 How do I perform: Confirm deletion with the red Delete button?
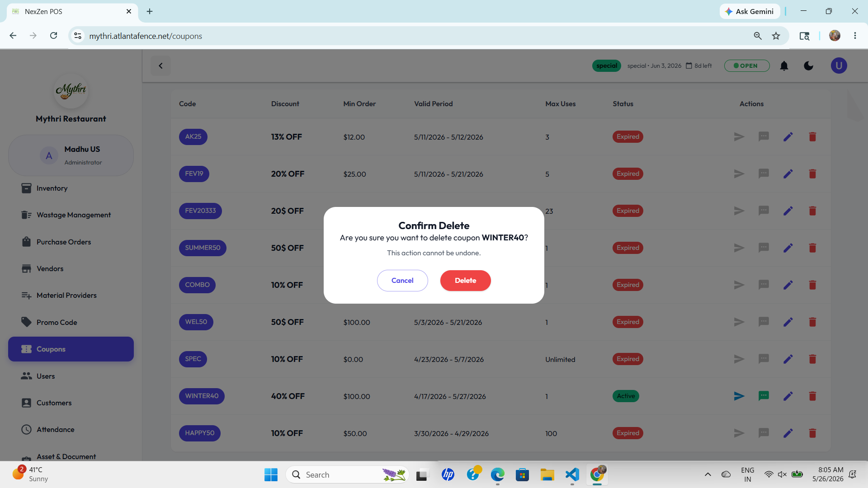(x=465, y=281)
